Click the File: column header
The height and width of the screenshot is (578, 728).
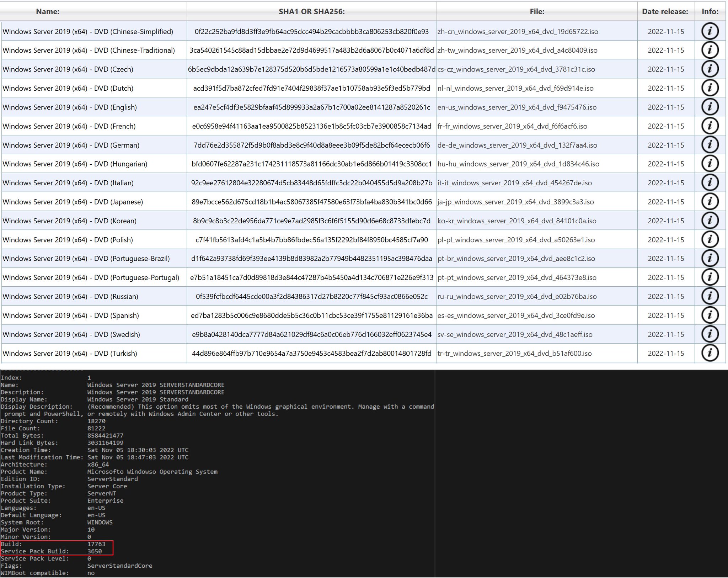click(x=537, y=11)
